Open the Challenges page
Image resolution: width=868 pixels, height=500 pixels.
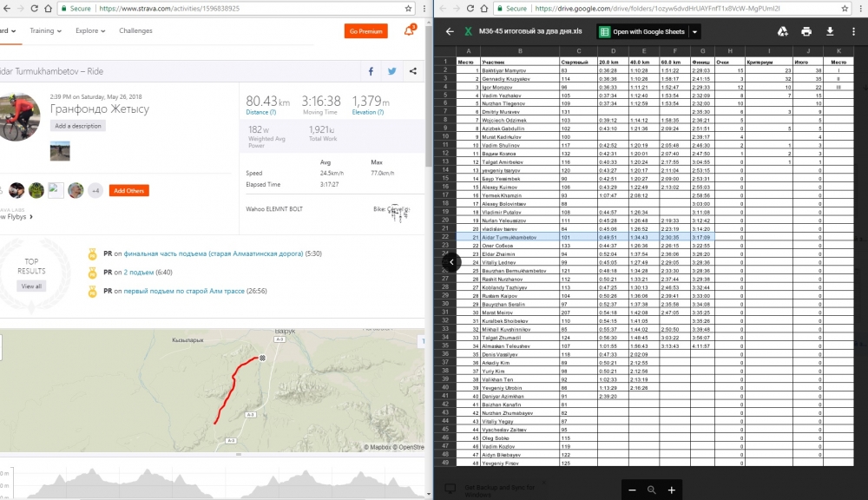click(x=135, y=31)
